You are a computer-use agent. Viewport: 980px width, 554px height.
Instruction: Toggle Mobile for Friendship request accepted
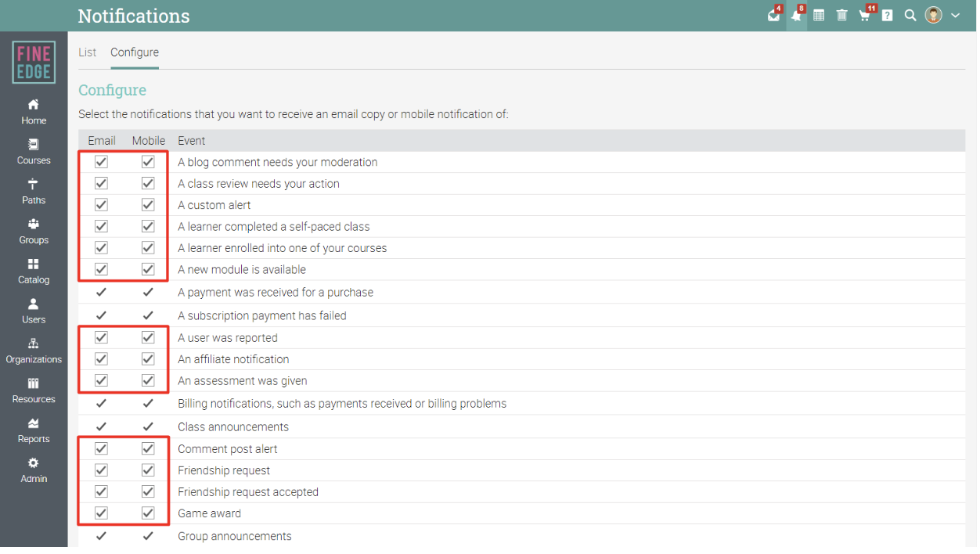click(x=148, y=491)
